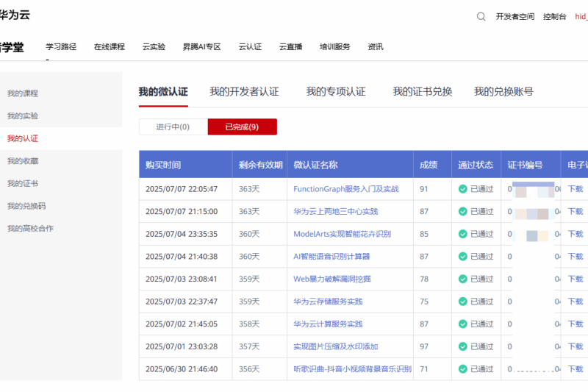This screenshot has height=392, width=588.
Task: Download certificate for 华为云上两地三中心实践
Action: [x=575, y=212]
